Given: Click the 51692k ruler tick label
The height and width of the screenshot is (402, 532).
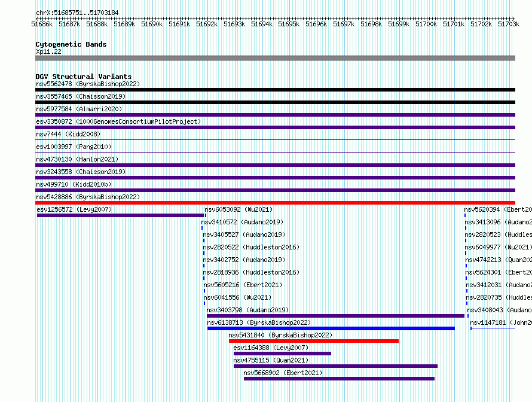Looking at the screenshot, I should click(x=207, y=24).
